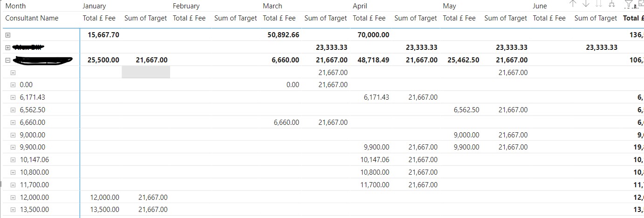Select the January fee cell reading 12,000.00
This screenshot has height=218, width=644.
104,198
